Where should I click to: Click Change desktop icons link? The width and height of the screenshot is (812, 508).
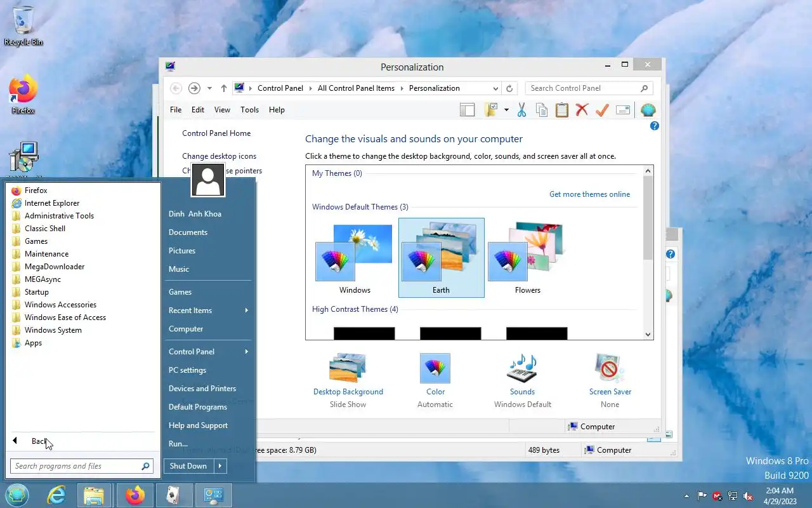tap(219, 156)
